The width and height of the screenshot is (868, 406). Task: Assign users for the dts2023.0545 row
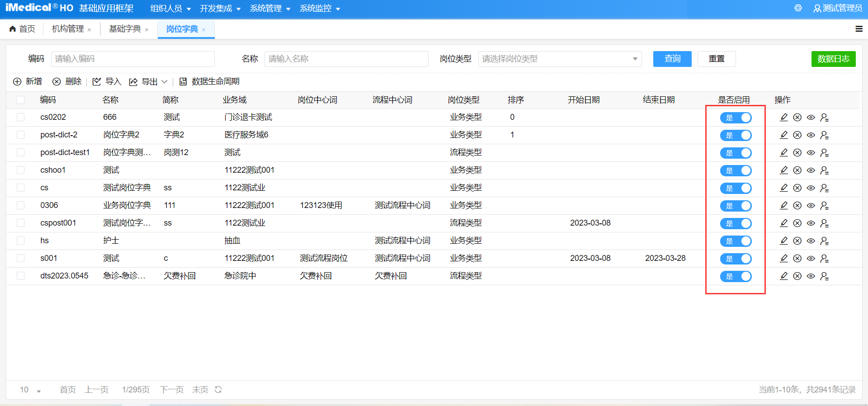coord(825,276)
